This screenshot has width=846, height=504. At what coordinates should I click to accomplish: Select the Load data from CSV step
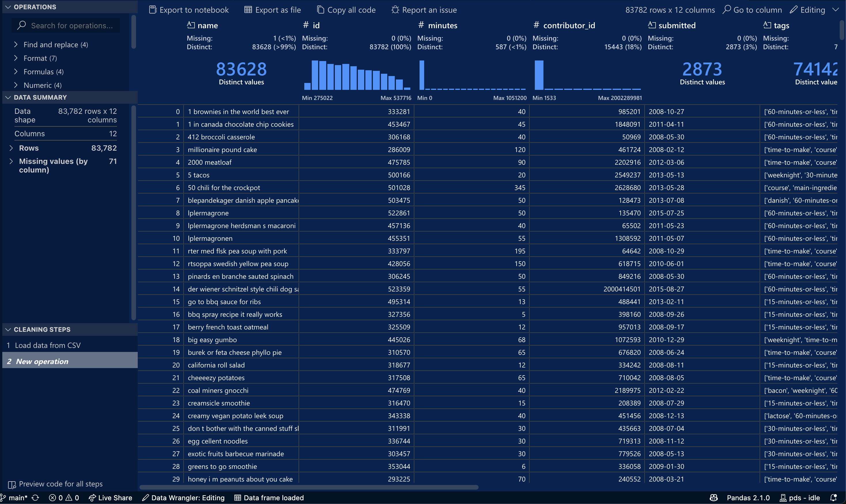(48, 345)
